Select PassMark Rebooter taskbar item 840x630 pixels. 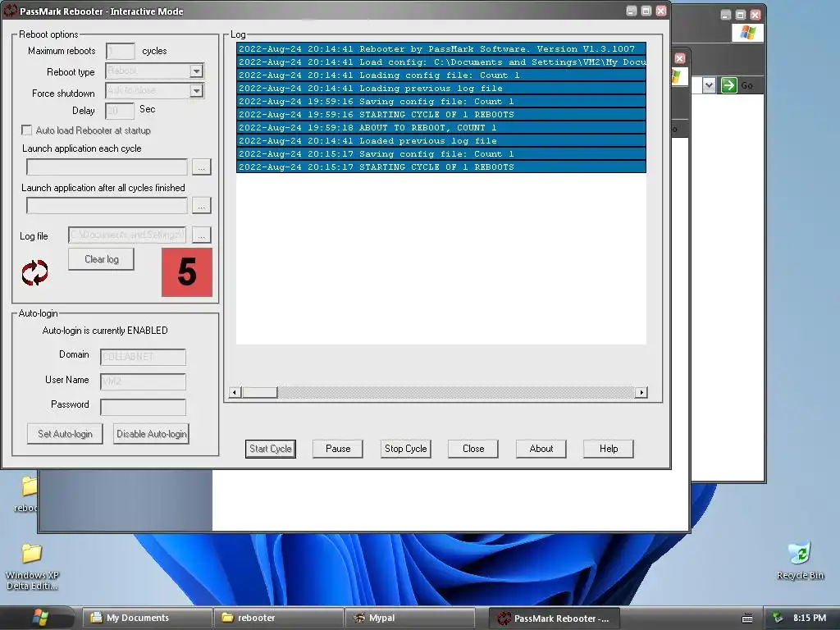554,619
